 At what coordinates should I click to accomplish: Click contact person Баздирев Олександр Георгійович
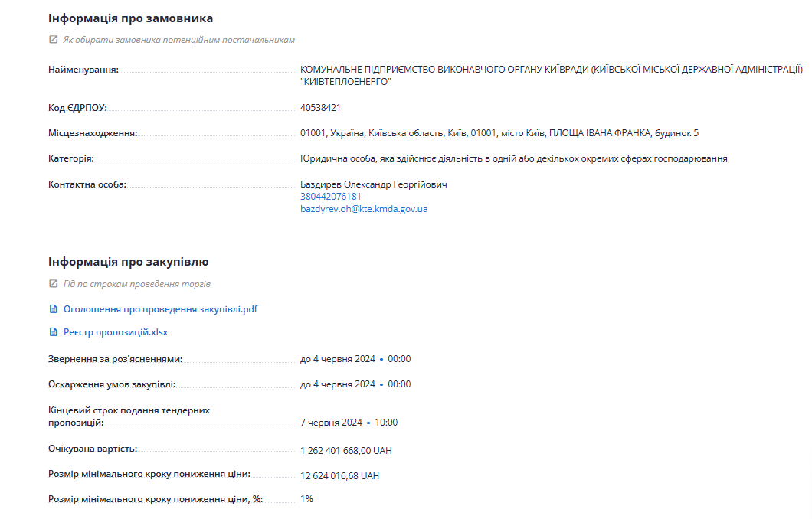(x=373, y=184)
